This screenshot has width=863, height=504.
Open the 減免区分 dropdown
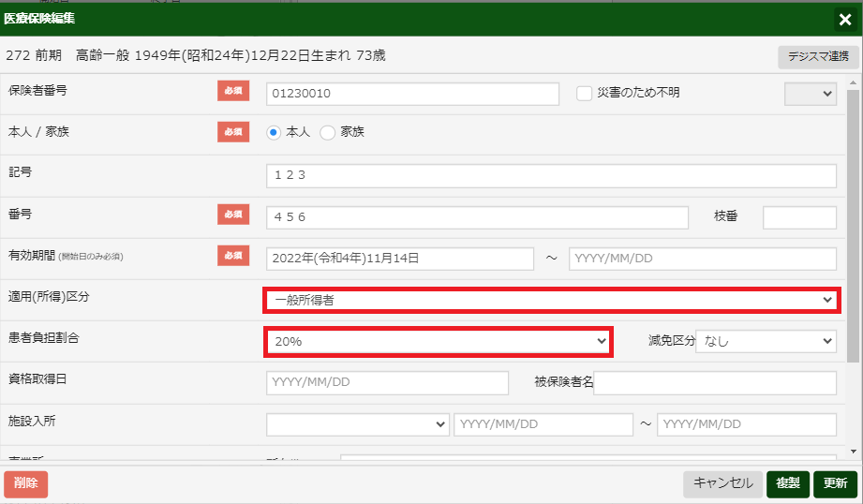click(x=766, y=341)
